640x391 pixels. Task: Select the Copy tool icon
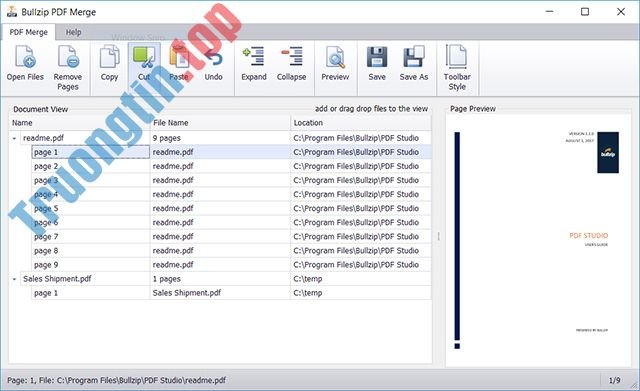[x=109, y=56]
